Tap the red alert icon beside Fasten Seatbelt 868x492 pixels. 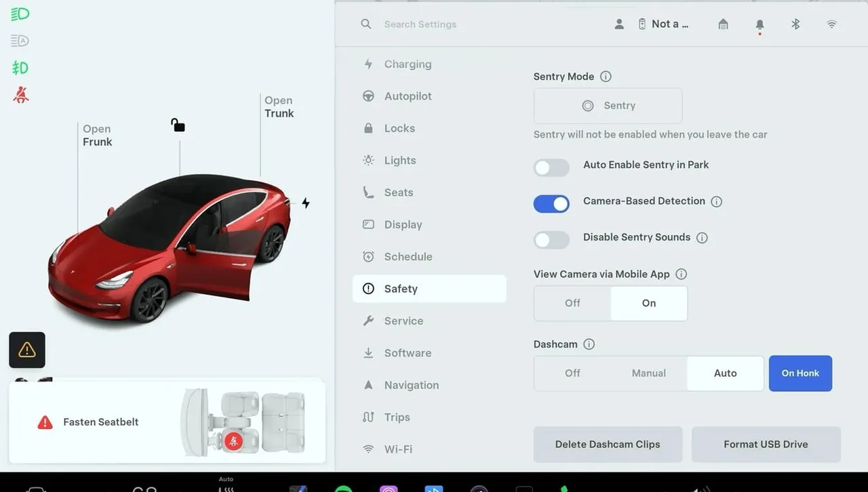click(45, 422)
